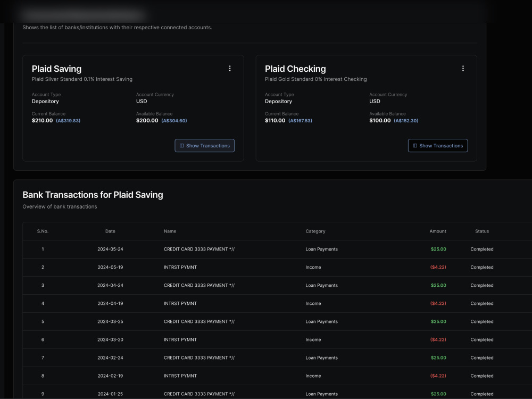Image resolution: width=532 pixels, height=399 pixels.
Task: Click Plaid Silver Standard 0.1% Interest Saving subtitle
Action: [x=82, y=79]
